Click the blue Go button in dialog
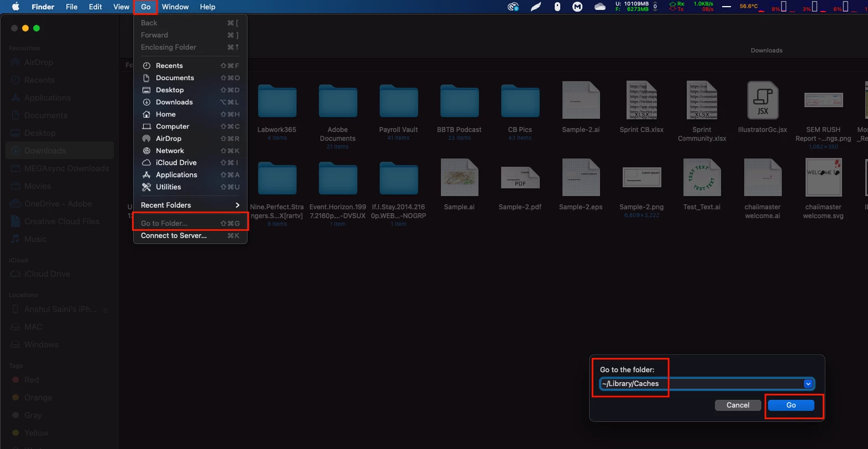Image resolution: width=868 pixels, height=449 pixels. (x=791, y=405)
